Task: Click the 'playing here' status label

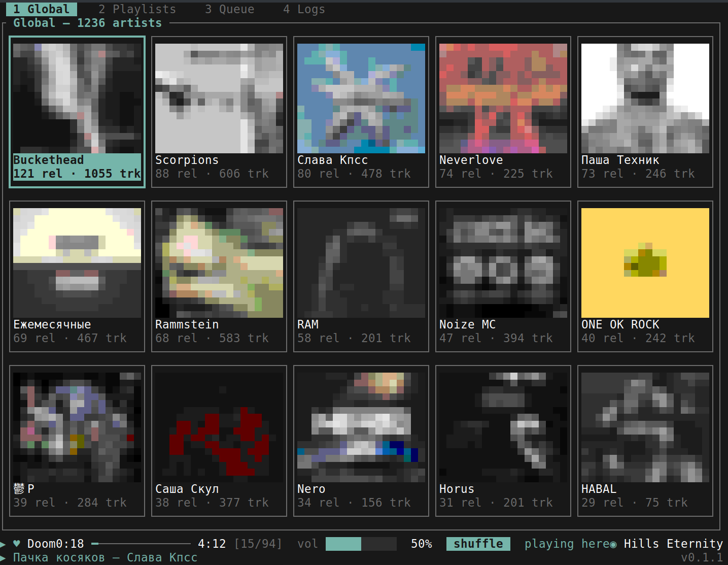Action: [567, 544]
